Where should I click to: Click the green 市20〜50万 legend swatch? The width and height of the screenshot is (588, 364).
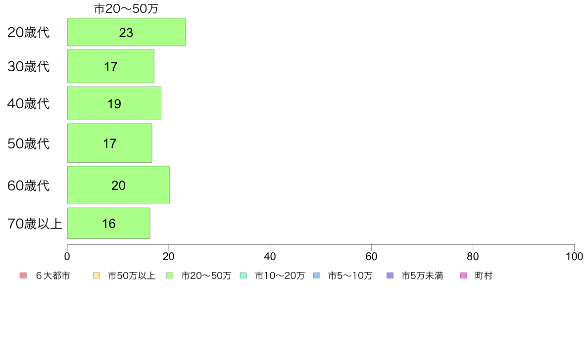click(x=170, y=275)
